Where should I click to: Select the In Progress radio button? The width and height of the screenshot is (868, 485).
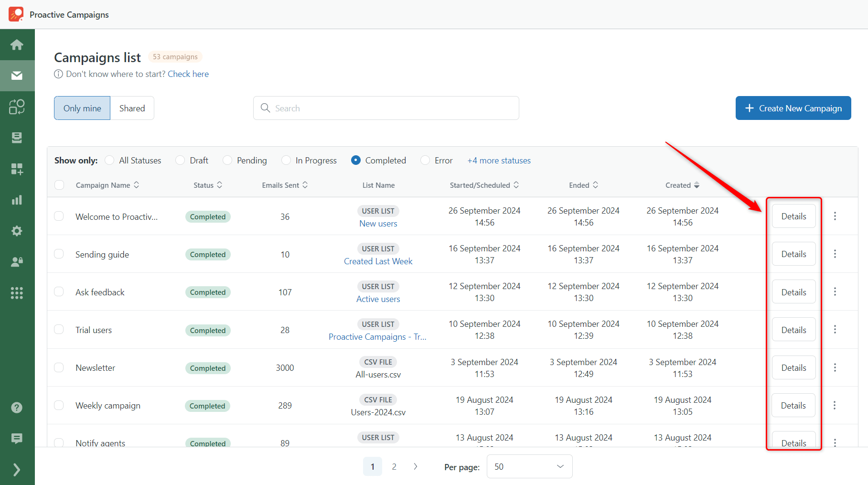coord(286,160)
